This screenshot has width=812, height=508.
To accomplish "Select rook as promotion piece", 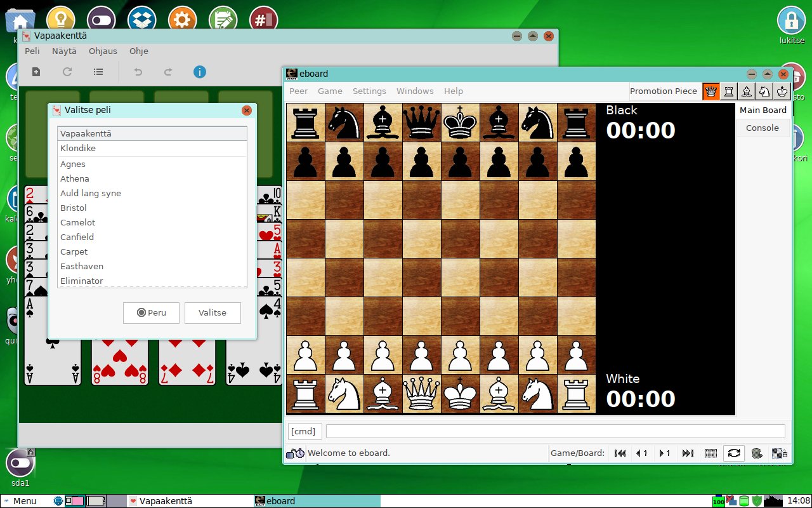I will pyautogui.click(x=729, y=91).
